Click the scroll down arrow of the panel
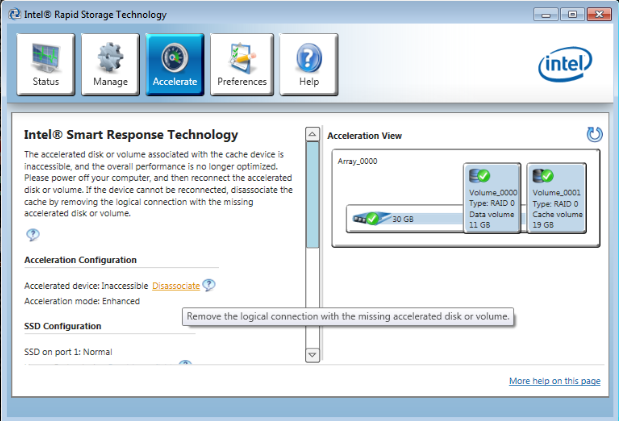 point(312,355)
